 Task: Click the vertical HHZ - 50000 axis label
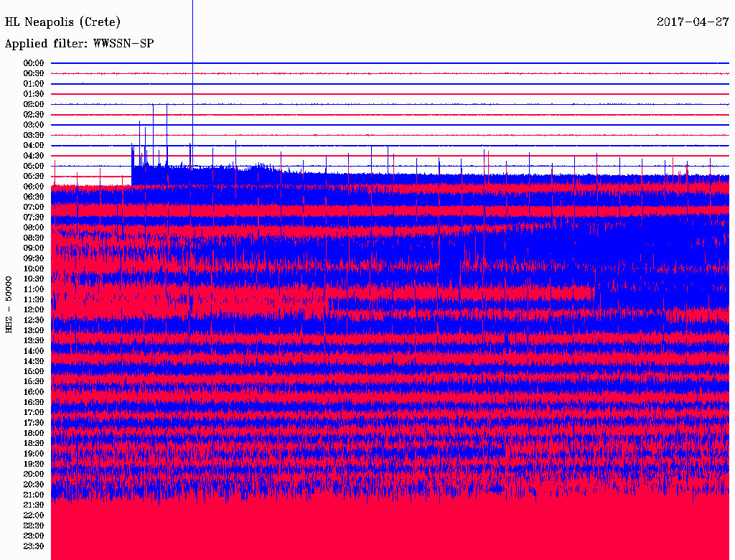point(9,304)
